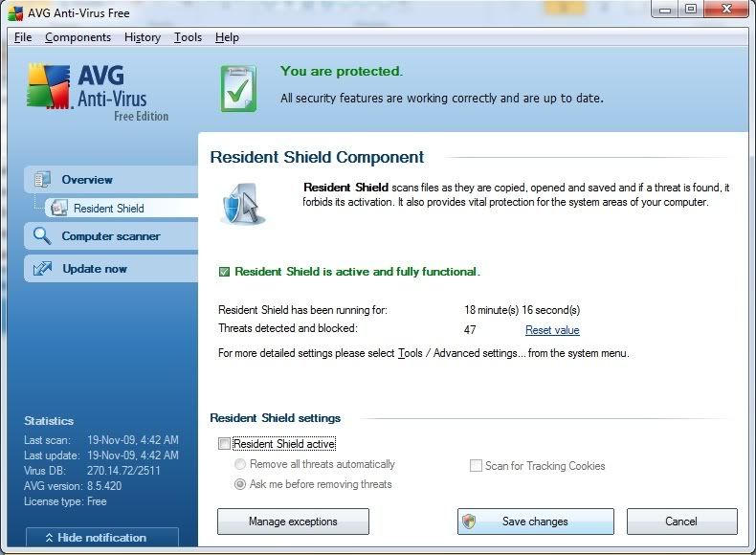This screenshot has width=756, height=555.
Task: Click 'Resident Shield Component' heading text
Action: 317,157
